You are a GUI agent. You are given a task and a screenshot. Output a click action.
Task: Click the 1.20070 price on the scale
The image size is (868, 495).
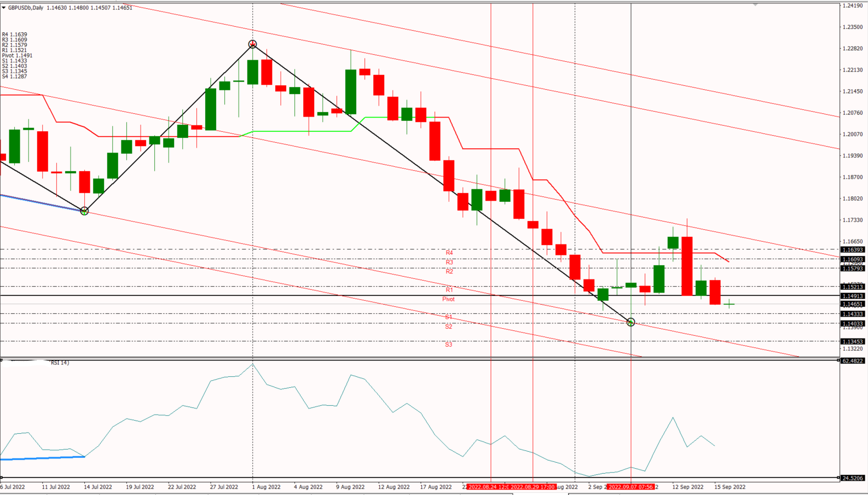click(853, 135)
